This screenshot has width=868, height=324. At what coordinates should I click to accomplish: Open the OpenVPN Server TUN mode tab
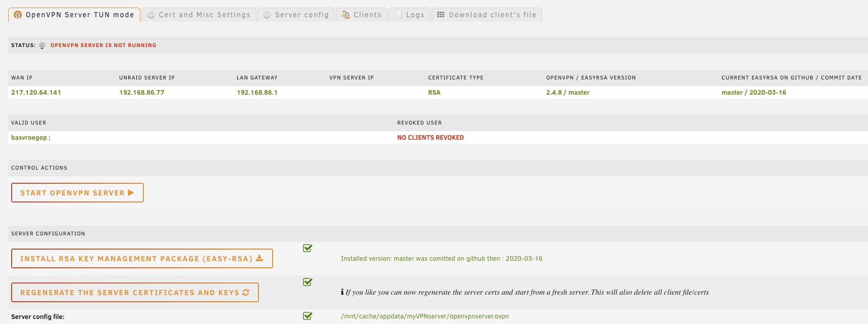[x=74, y=15]
